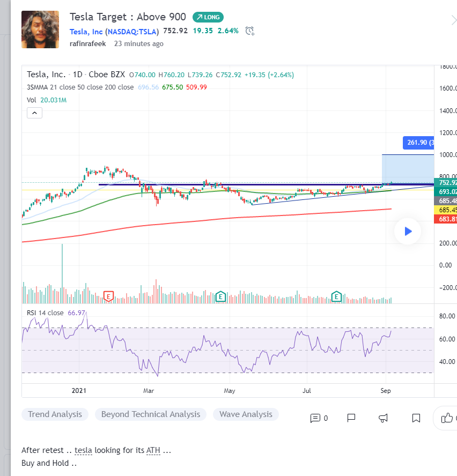This screenshot has height=476, width=457.
Task: Go to next idea with right chevron
Action: click(x=454, y=20)
